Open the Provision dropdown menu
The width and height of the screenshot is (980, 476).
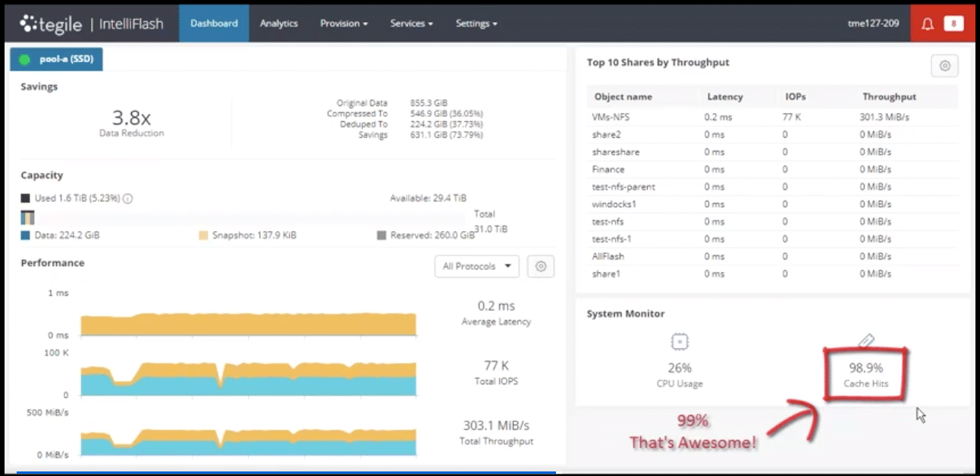click(344, 24)
